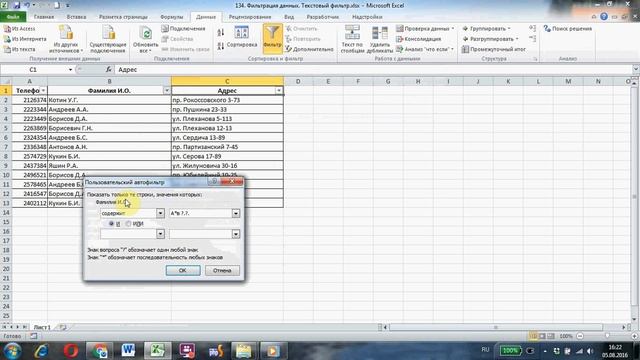Open Дополнительно advanced filter

(x=309, y=49)
